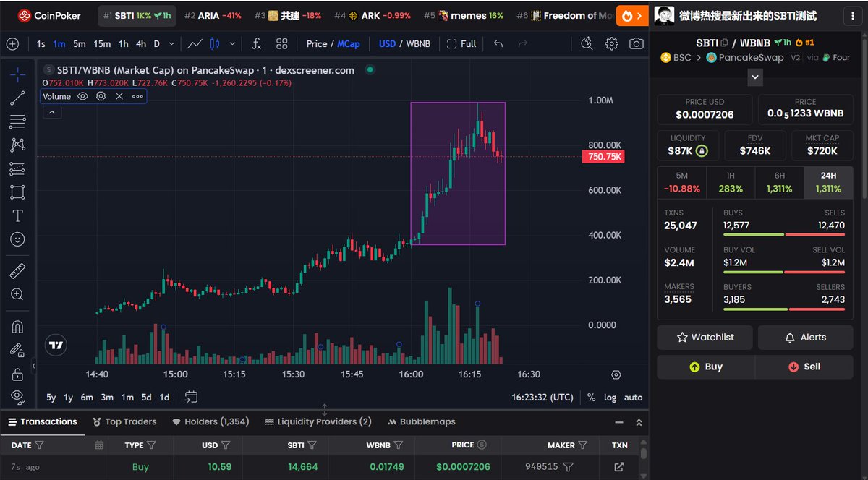Select the zoom in tool
Screen dimensions: 868x480
[x=17, y=294]
